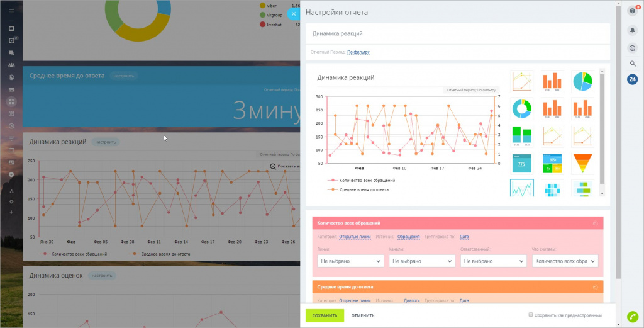Change color of orange 'Среднее время до ответа' header
The width and height of the screenshot is (644, 328).
595,287
